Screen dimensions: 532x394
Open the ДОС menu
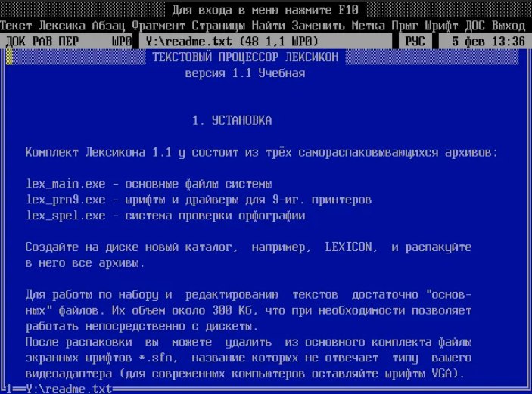tap(475, 25)
